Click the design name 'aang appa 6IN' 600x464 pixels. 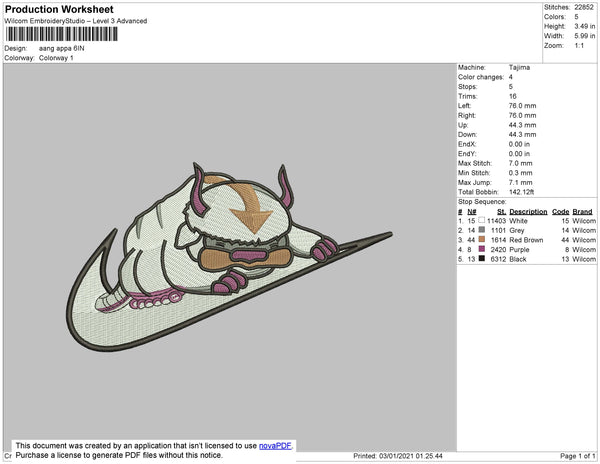point(61,49)
